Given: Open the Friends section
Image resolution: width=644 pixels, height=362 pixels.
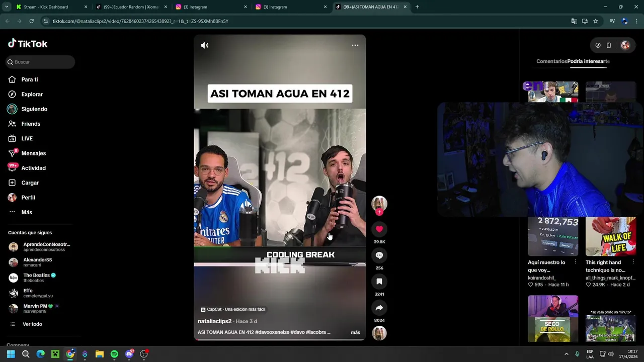Looking at the screenshot, I should point(31,124).
